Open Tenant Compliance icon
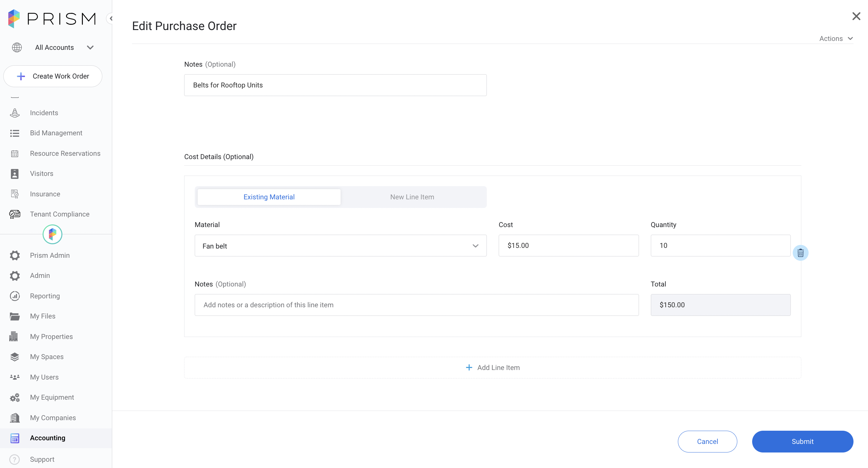Viewport: 868px width, 468px height. click(15, 214)
